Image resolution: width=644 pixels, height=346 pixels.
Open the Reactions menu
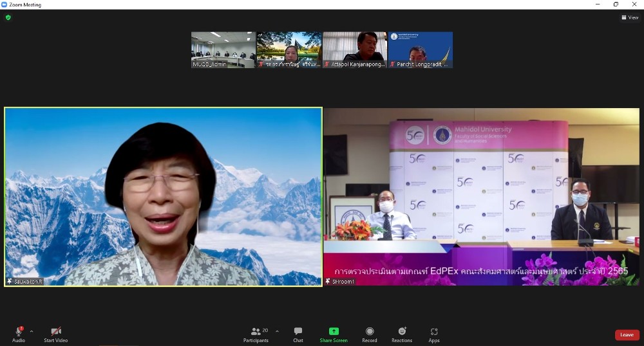pos(402,331)
